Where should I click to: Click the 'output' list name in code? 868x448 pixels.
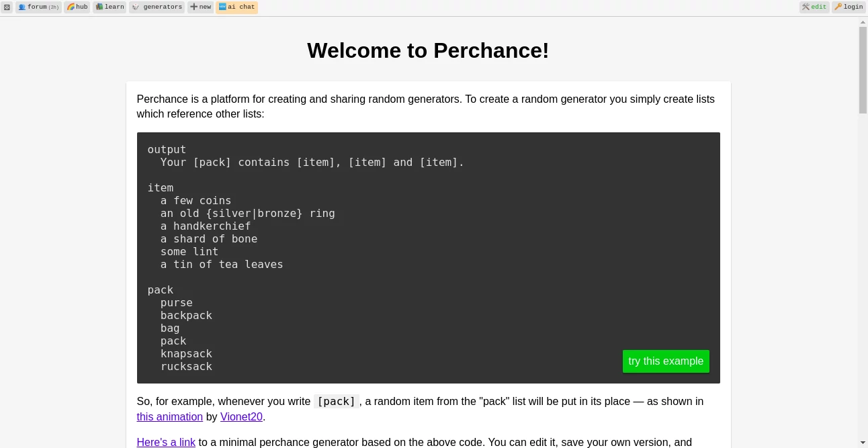point(167,149)
